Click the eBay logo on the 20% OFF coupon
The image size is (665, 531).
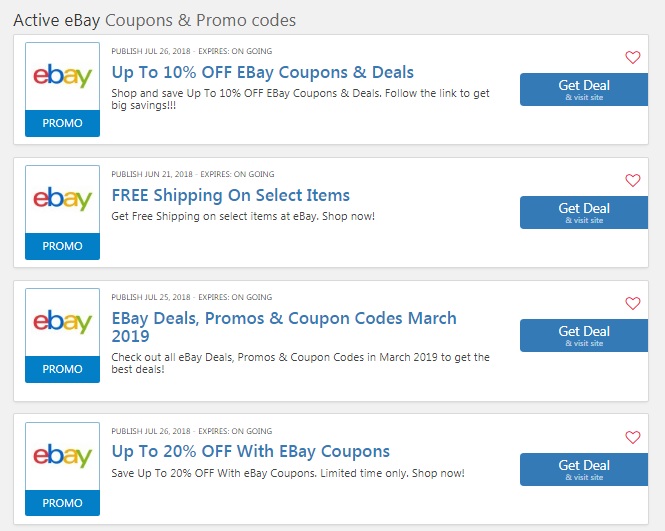(x=62, y=456)
